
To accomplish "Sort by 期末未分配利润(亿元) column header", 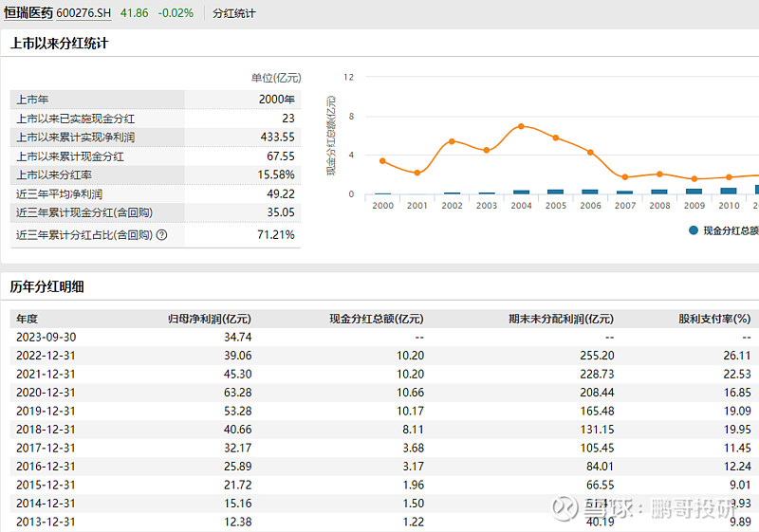I will click(x=561, y=320).
